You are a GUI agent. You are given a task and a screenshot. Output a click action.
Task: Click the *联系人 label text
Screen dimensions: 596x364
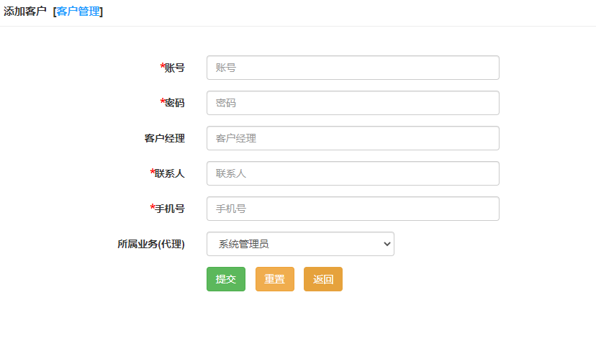(167, 173)
